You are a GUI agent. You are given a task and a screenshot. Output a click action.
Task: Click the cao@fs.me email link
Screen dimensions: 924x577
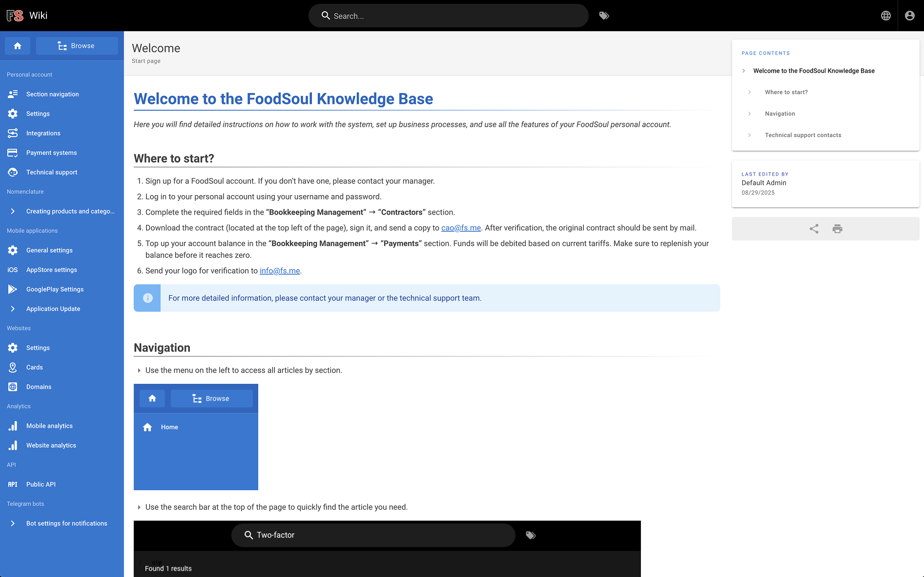[461, 228]
